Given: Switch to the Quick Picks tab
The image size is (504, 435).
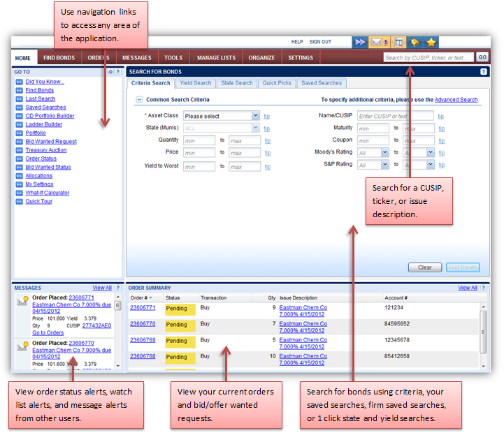Looking at the screenshot, I should point(277,83).
